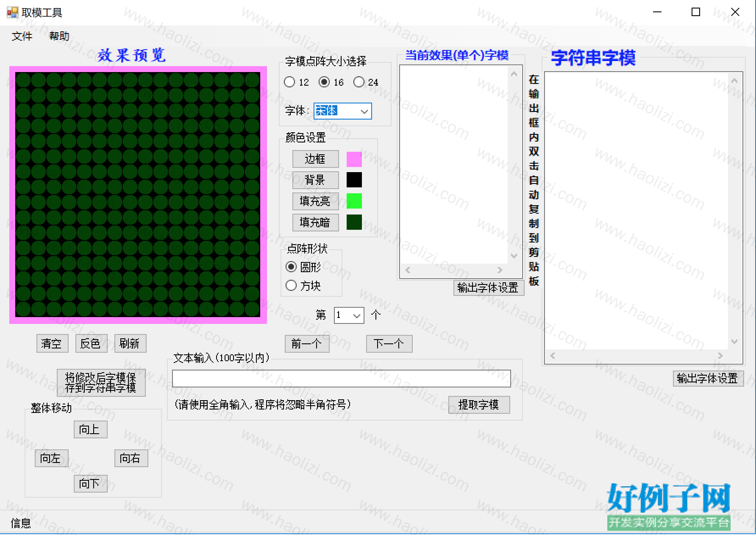The width and height of the screenshot is (756, 535).
Task: Go to 前一个 character
Action: point(307,343)
